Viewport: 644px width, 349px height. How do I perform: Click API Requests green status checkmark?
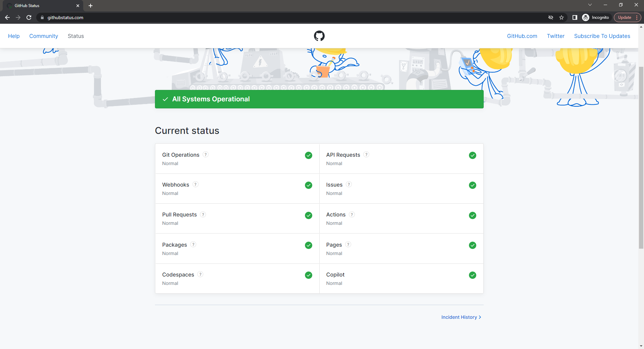473,155
